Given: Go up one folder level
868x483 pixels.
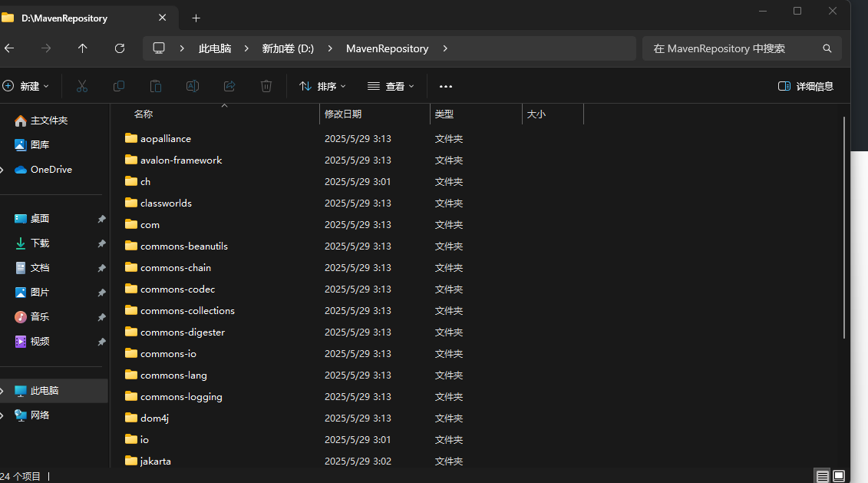Looking at the screenshot, I should coord(82,48).
